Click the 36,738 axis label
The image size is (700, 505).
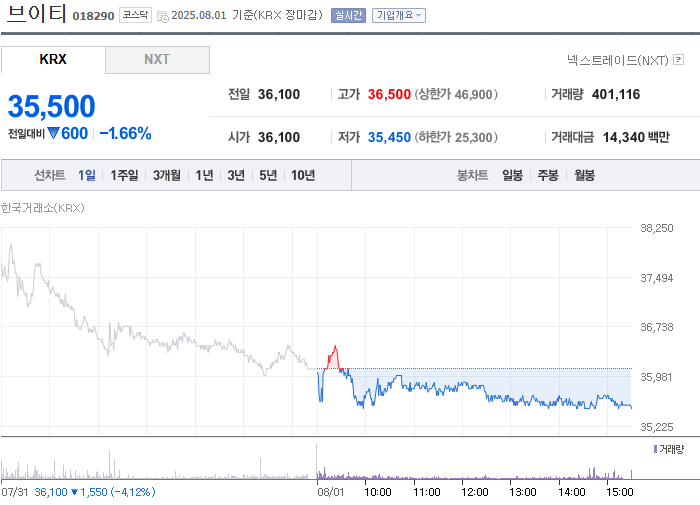tap(657, 327)
